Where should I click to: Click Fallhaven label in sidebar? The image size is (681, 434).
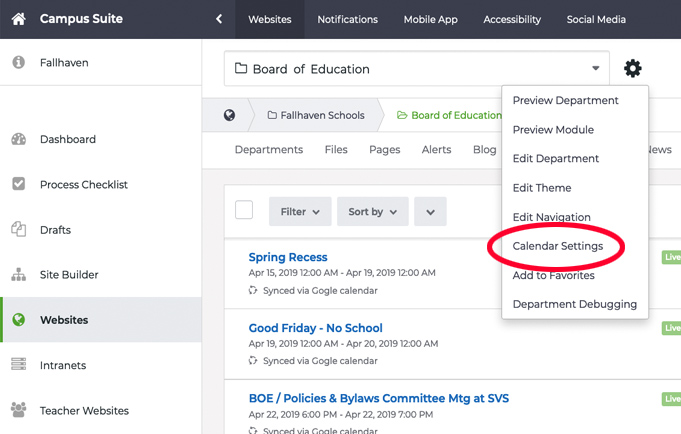[64, 63]
